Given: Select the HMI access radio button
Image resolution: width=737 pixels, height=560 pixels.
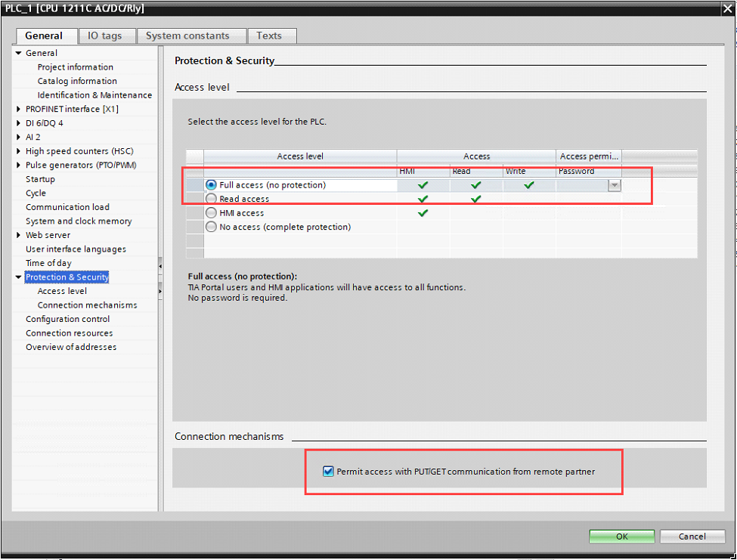Looking at the screenshot, I should (x=212, y=213).
